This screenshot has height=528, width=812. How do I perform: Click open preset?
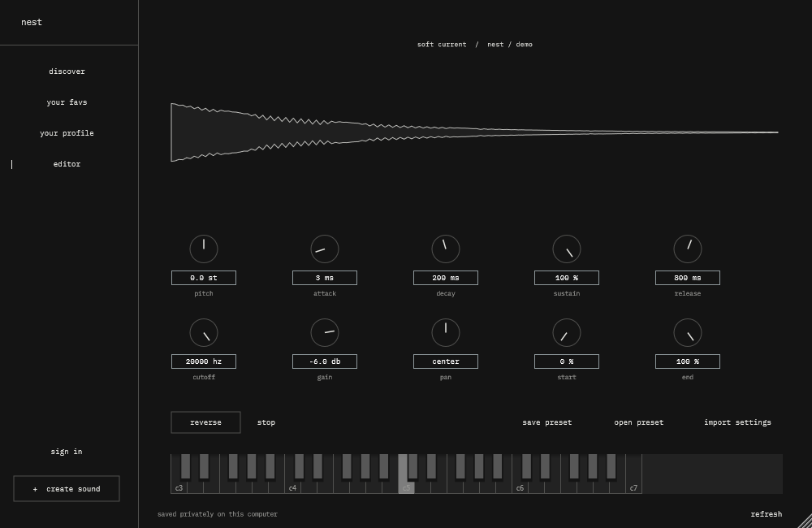pos(638,422)
